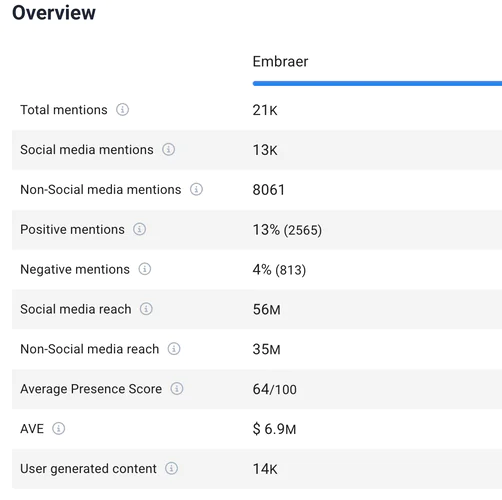Click the AVE row label
The height and width of the screenshot is (500, 502).
(x=32, y=429)
